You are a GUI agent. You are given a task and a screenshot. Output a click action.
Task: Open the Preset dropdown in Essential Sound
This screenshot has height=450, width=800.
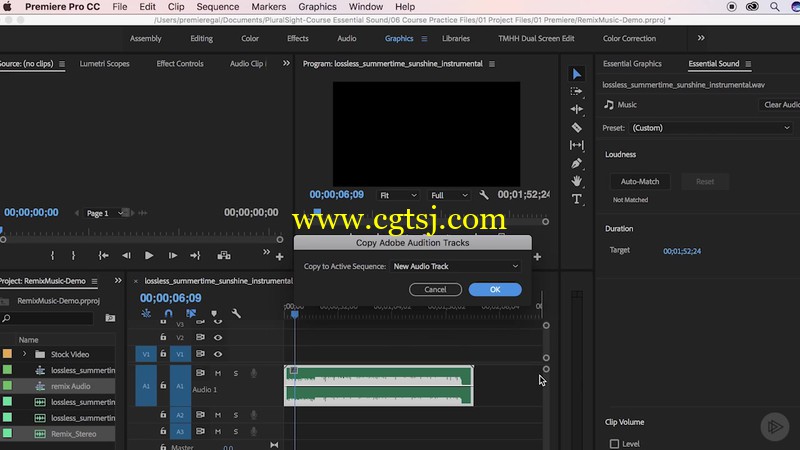[x=711, y=128]
